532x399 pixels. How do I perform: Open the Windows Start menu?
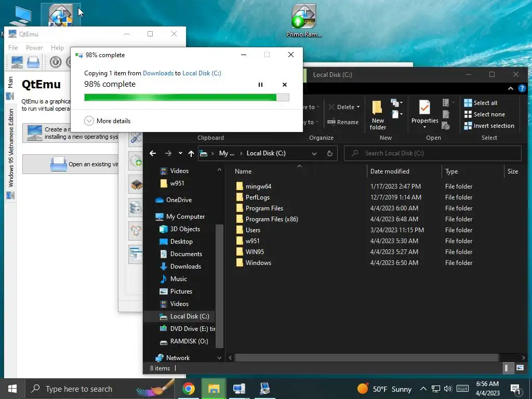(x=12, y=389)
